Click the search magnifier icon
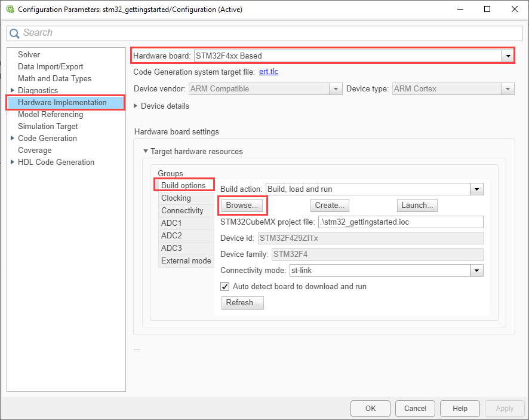The image size is (529, 420). (x=14, y=33)
